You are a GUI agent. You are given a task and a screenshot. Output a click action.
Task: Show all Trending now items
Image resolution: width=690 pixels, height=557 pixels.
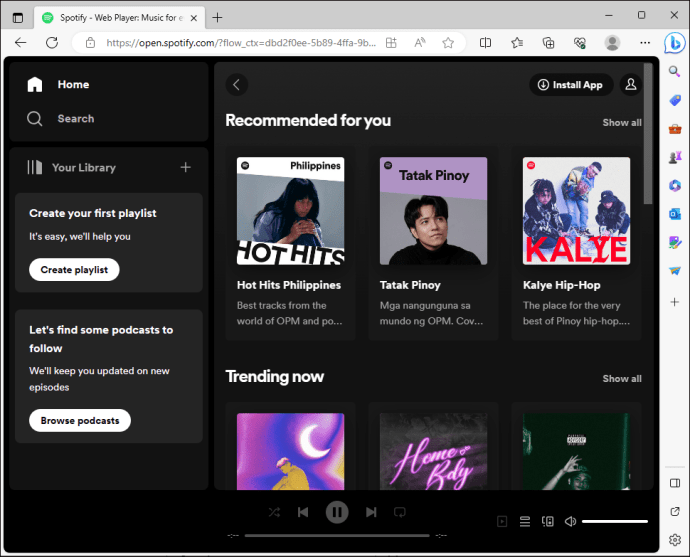[622, 379]
